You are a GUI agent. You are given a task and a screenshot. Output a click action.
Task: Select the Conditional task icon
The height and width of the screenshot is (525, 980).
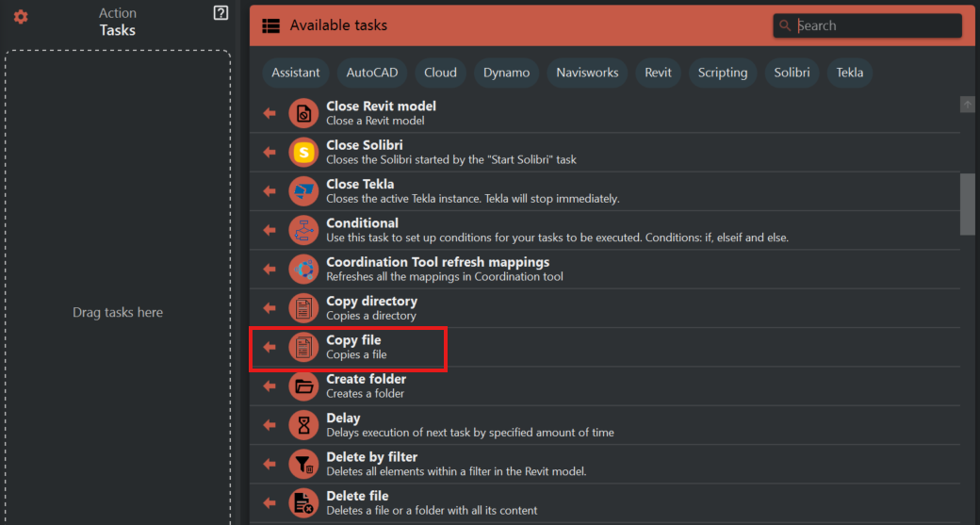pos(303,230)
